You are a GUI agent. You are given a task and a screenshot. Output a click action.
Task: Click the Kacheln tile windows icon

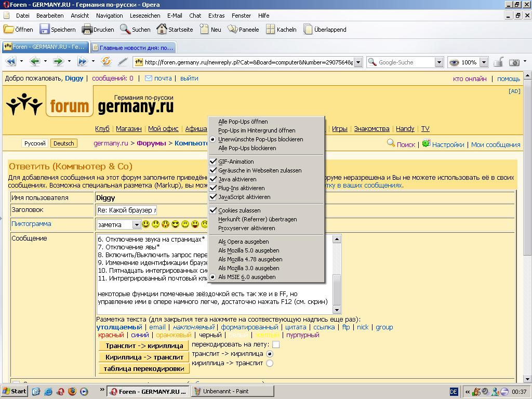(x=270, y=29)
